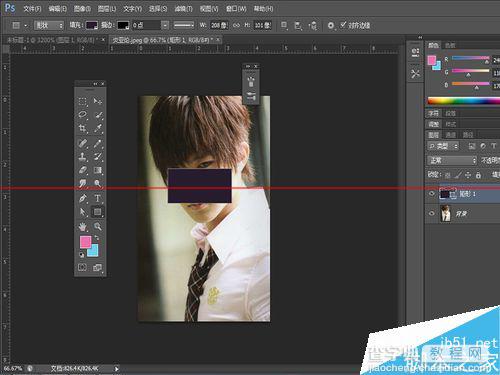
Task: Switch to the 色板 swatches tab
Action: (x=450, y=45)
